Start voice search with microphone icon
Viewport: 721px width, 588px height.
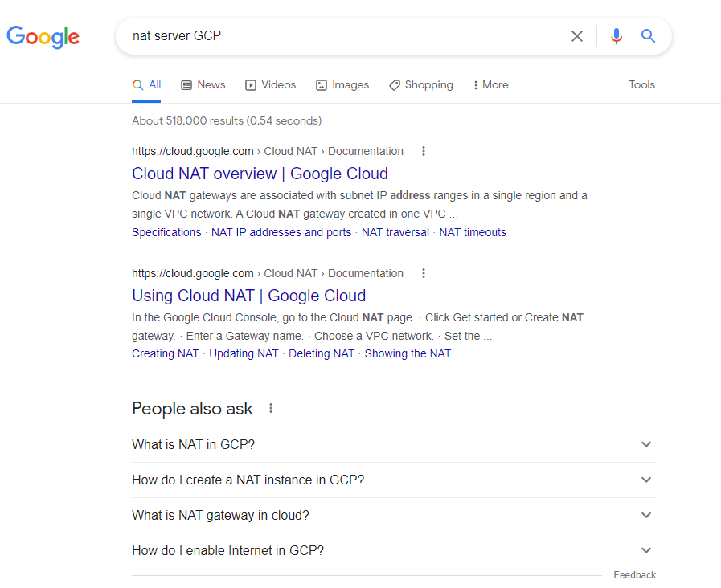click(x=617, y=36)
